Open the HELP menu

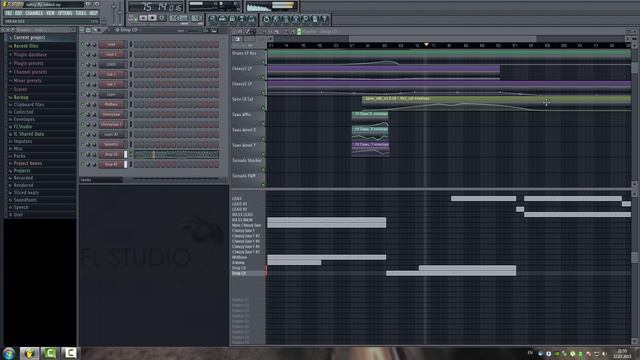(x=93, y=13)
